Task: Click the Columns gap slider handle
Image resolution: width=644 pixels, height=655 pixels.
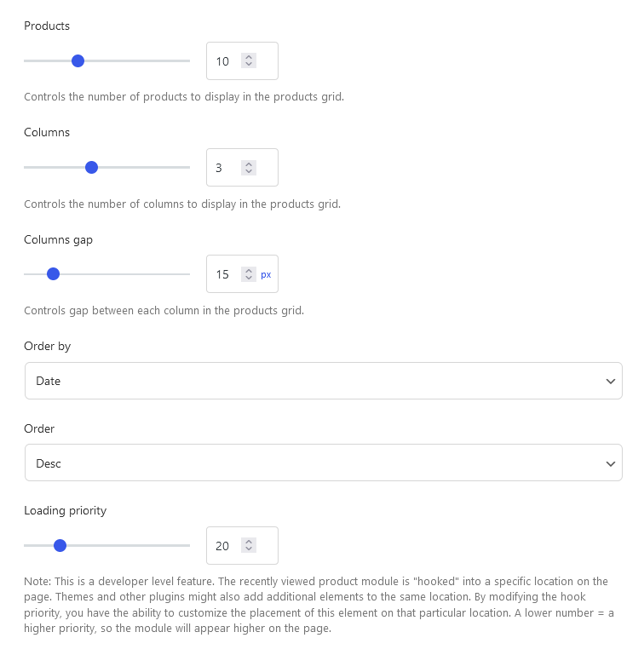Action: click(x=53, y=273)
